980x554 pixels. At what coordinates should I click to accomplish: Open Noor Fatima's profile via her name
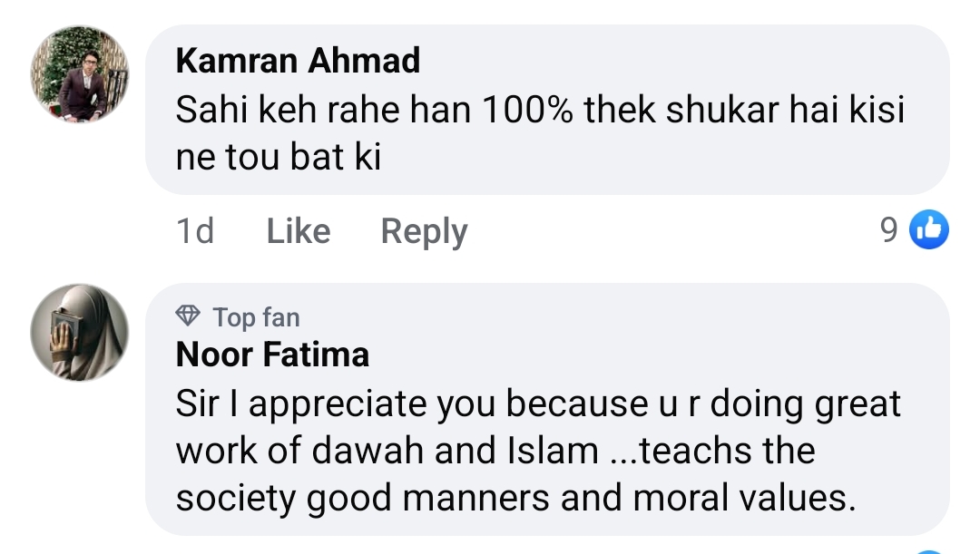point(271,355)
